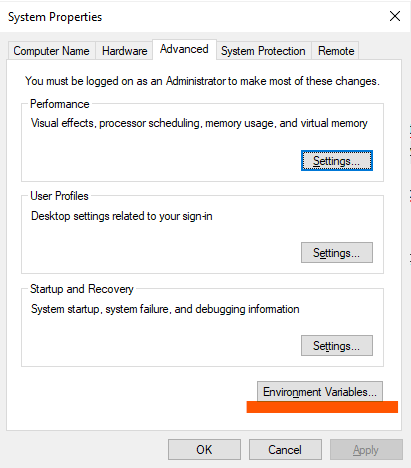Click the orange highlight bar below Environment Variables

tap(322, 407)
